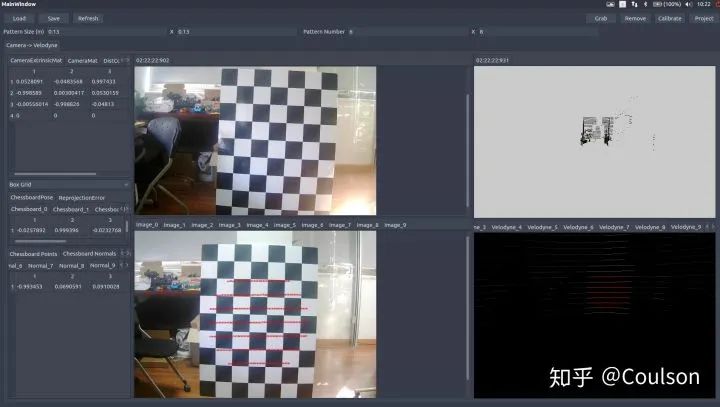Switch to the CameraMat tab
720x407 pixels.
coord(82,61)
